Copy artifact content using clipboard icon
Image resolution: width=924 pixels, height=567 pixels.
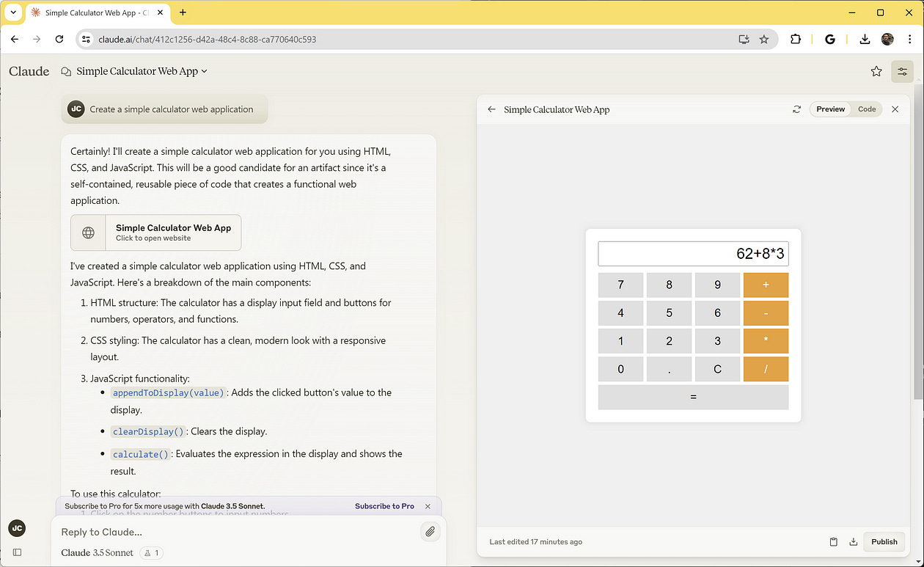click(833, 541)
